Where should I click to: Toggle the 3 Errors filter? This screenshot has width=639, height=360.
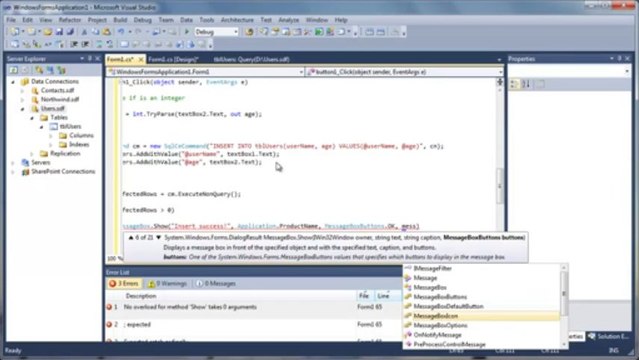(124, 283)
